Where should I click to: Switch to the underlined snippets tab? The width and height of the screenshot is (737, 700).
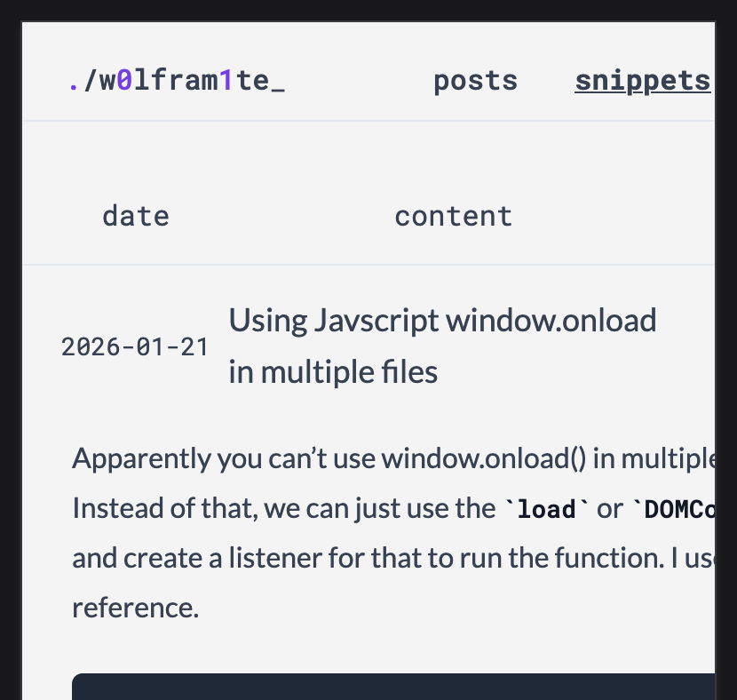click(x=642, y=81)
